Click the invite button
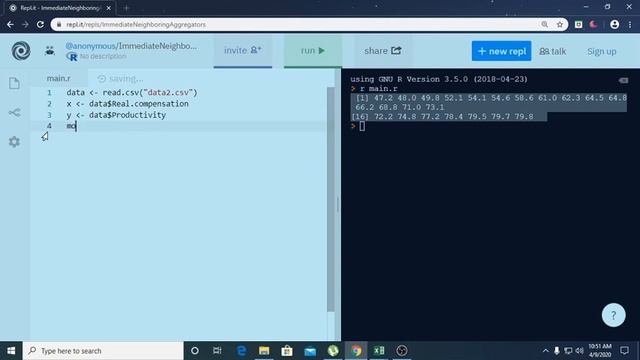 (243, 51)
